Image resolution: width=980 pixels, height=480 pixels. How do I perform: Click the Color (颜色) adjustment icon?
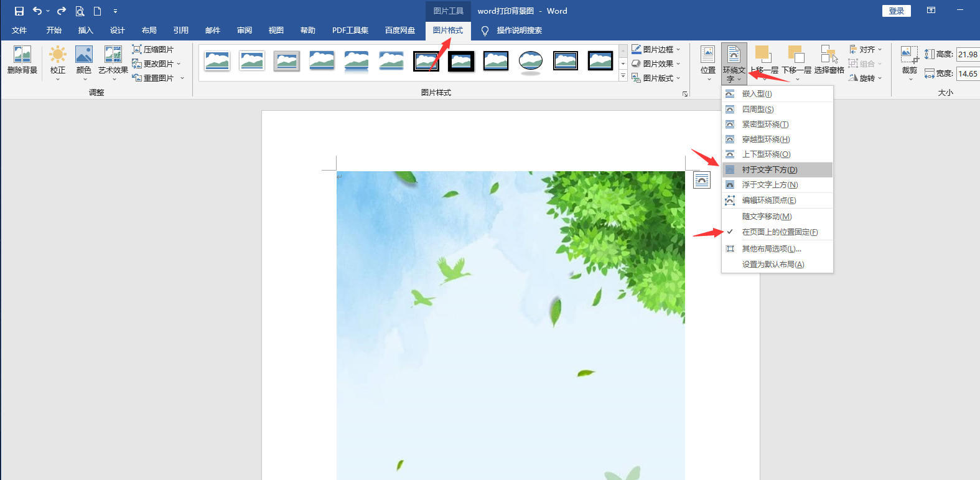84,55
